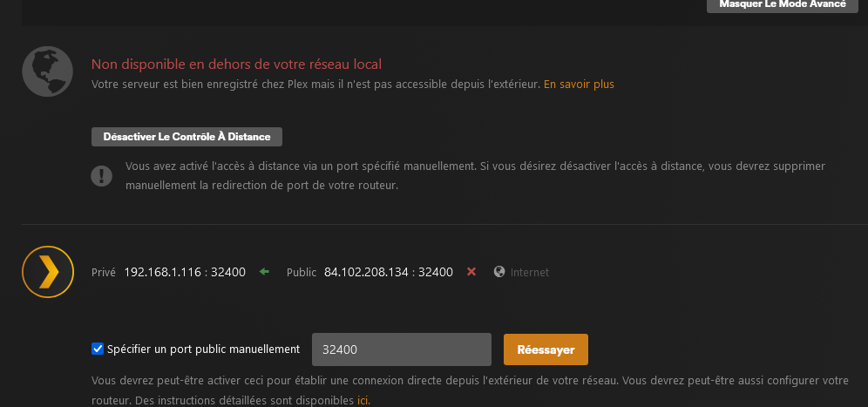Click the small Internet globe icon
The image size is (868, 407).
click(499, 272)
